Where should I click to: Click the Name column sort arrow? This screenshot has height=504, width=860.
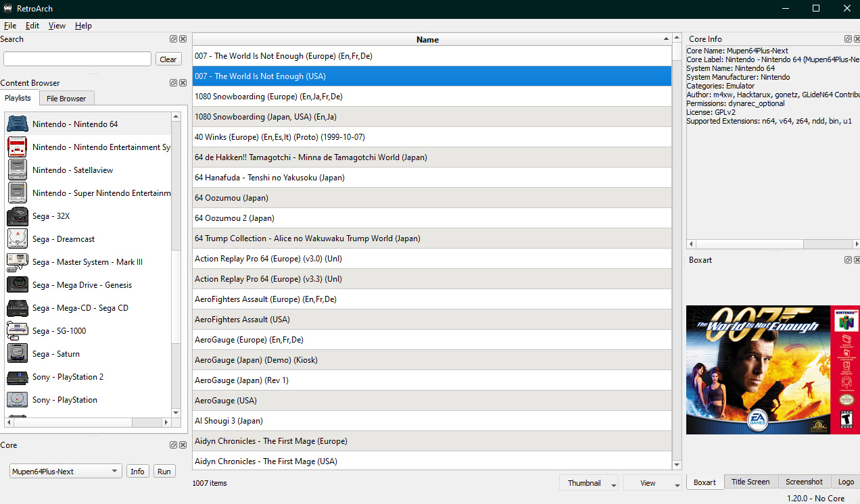667,39
